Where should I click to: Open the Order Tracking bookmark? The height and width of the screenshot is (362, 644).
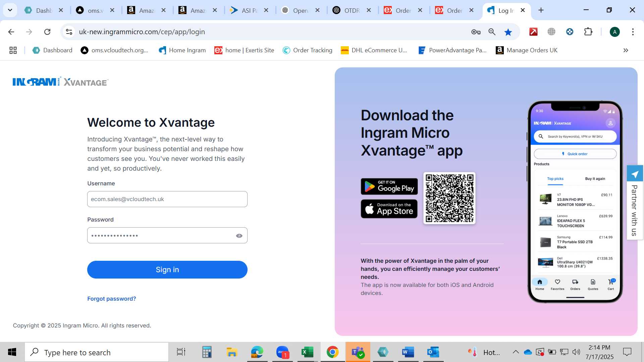307,50
